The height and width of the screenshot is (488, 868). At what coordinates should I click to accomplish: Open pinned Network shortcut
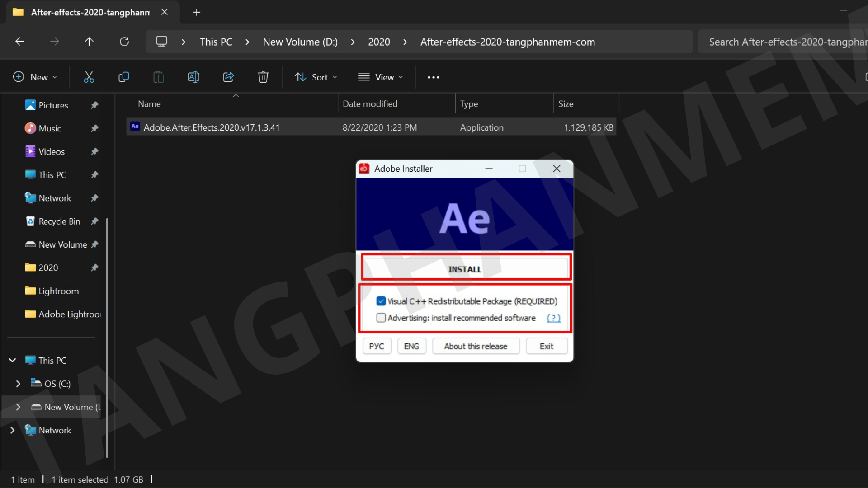[55, 198]
